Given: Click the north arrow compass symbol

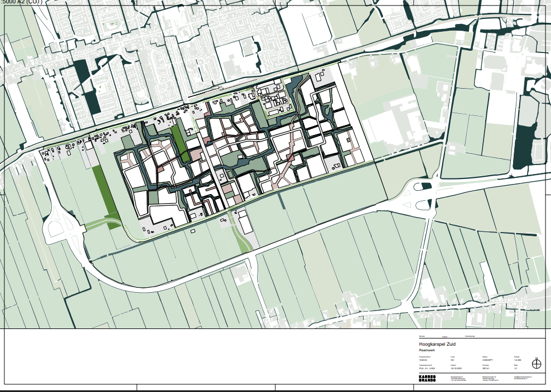Looking at the screenshot, I should point(536,364).
